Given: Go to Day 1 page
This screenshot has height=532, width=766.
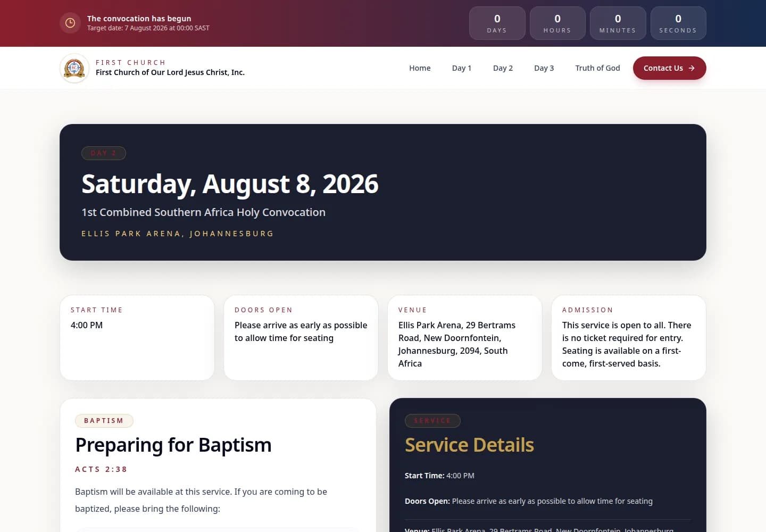Looking at the screenshot, I should point(462,68).
